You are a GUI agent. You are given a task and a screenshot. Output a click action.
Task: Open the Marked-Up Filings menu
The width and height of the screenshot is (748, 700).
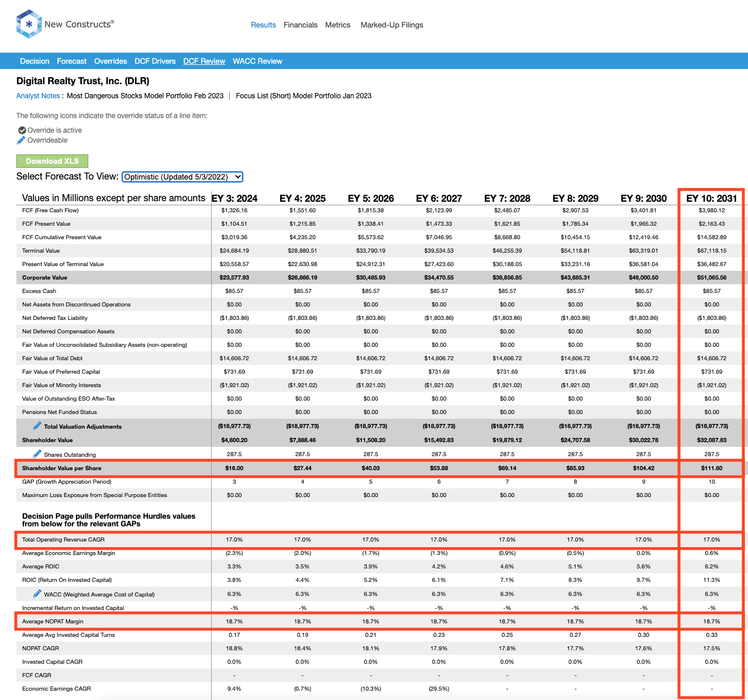click(392, 25)
